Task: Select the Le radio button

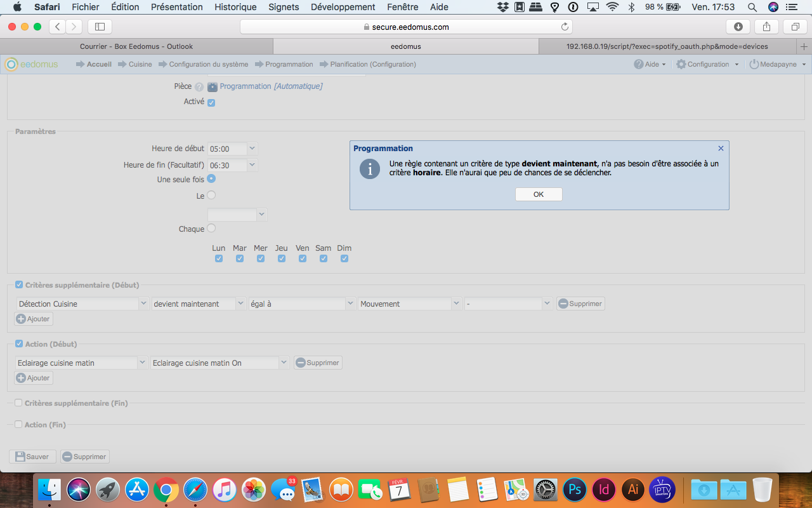Action: point(211,196)
